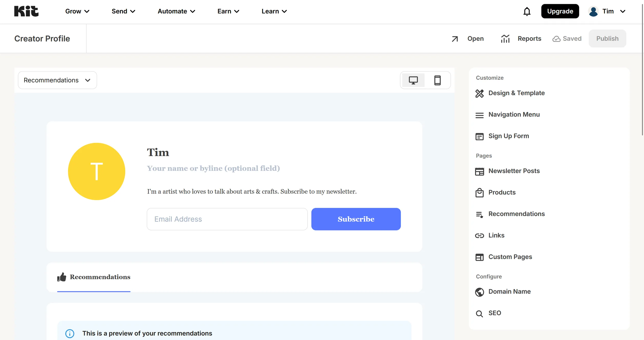The width and height of the screenshot is (644, 340).
Task: Click the Open arrow icon
Action: [455, 39]
